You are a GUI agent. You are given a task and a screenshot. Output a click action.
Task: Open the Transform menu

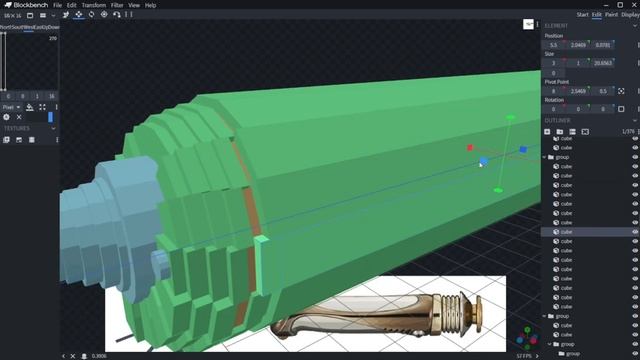[93, 5]
